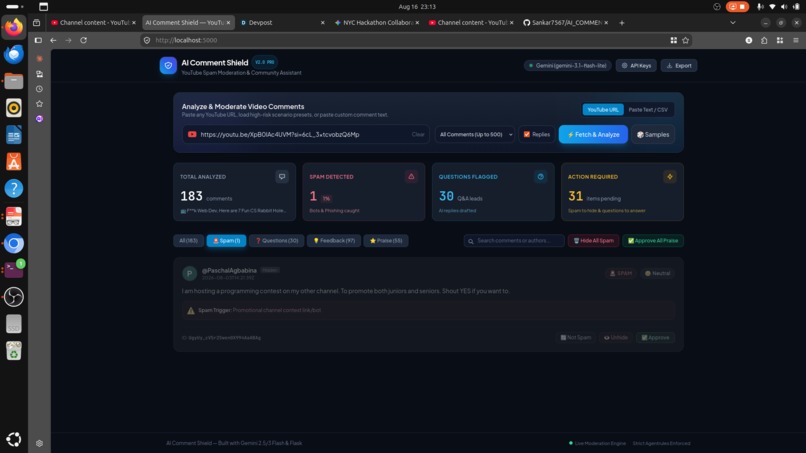Switch to the Devpost tab
Screen dimensions: 806x453
click(282, 23)
